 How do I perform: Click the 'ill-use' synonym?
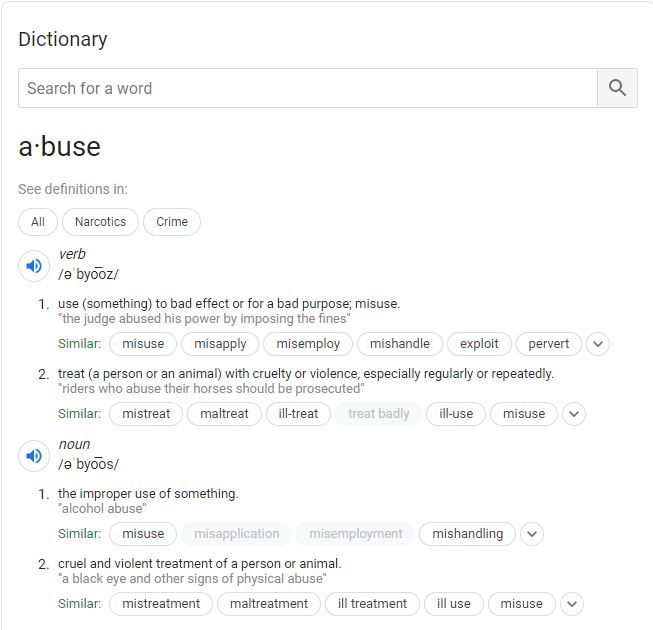point(456,414)
